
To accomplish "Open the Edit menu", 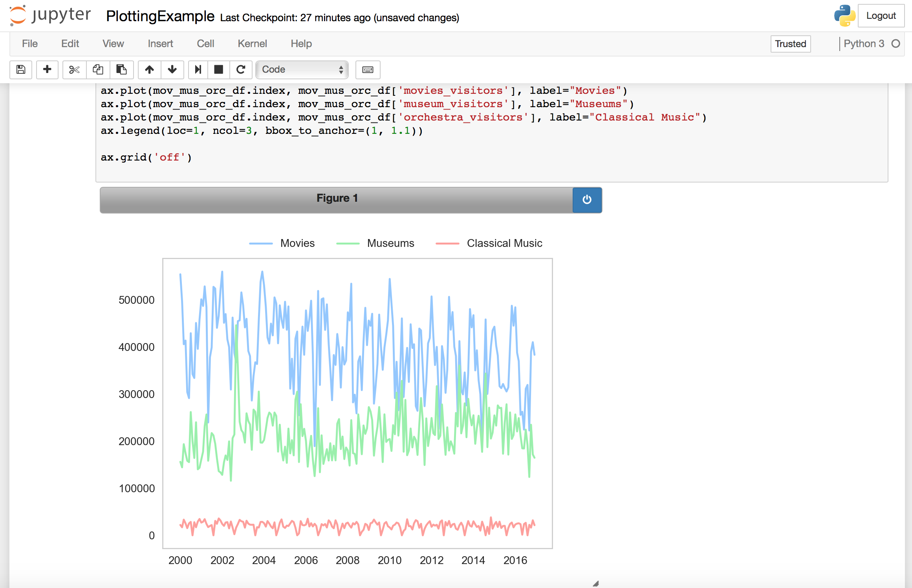I will coord(70,43).
